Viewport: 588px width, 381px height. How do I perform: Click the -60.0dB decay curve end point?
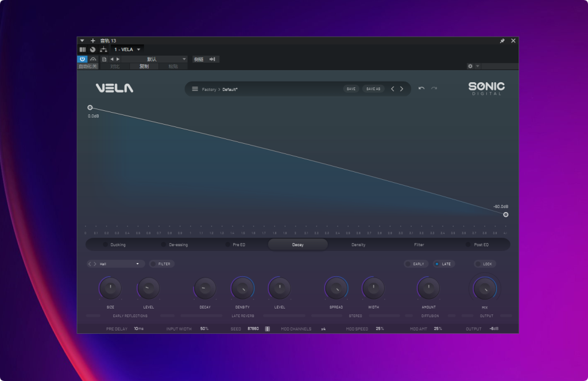point(506,215)
